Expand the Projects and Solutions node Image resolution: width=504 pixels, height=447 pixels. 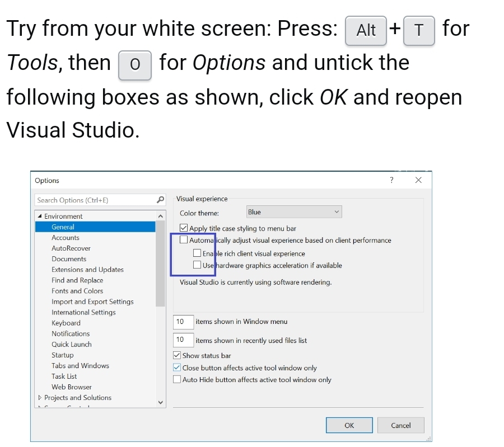pos(40,398)
